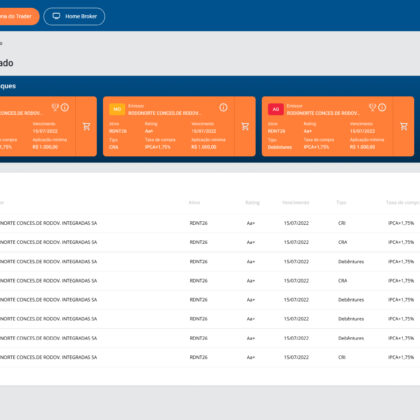Open the Home Broker button

(x=74, y=16)
